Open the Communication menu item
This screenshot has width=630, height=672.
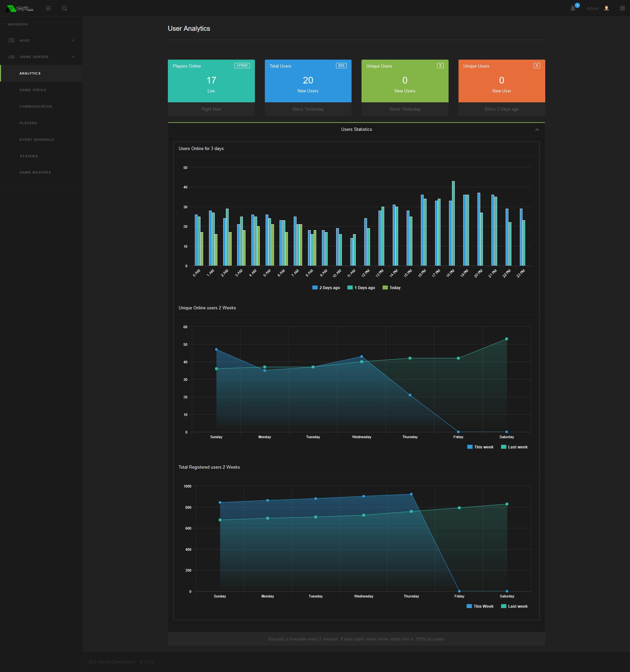(x=41, y=106)
